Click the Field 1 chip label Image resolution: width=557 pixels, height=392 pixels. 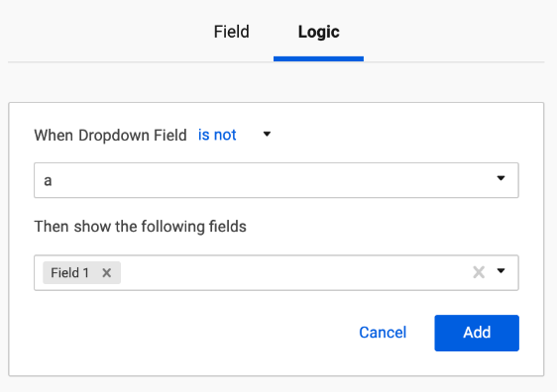70,273
